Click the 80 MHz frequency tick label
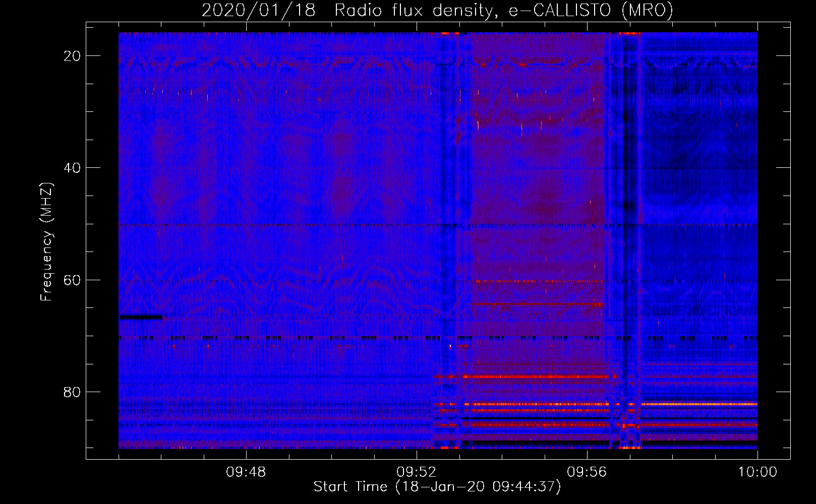This screenshot has width=816, height=504. pyautogui.click(x=73, y=392)
